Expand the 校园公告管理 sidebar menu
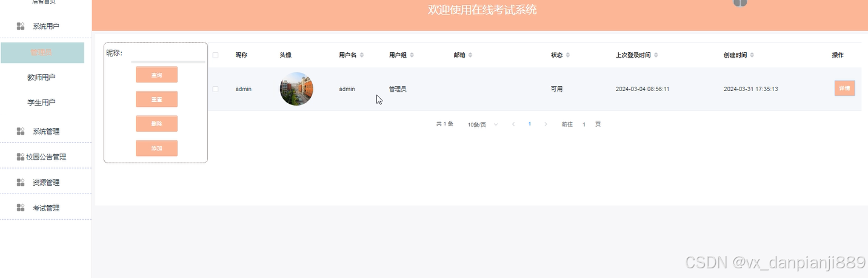The image size is (868, 278). click(x=46, y=157)
